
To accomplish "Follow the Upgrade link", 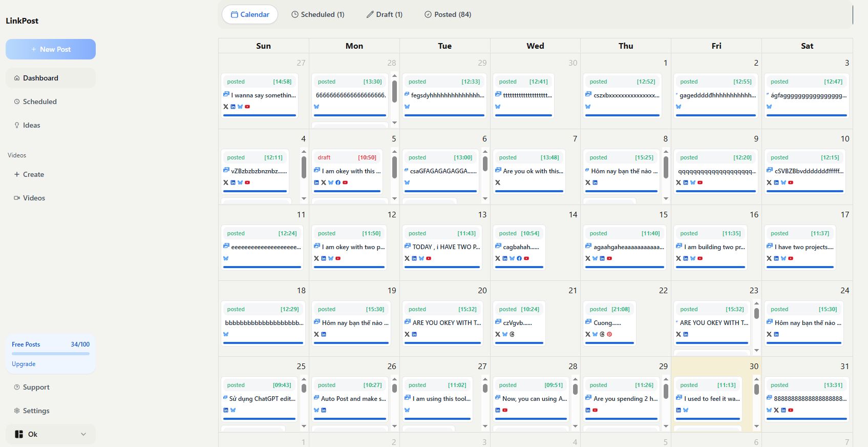I will point(24,364).
